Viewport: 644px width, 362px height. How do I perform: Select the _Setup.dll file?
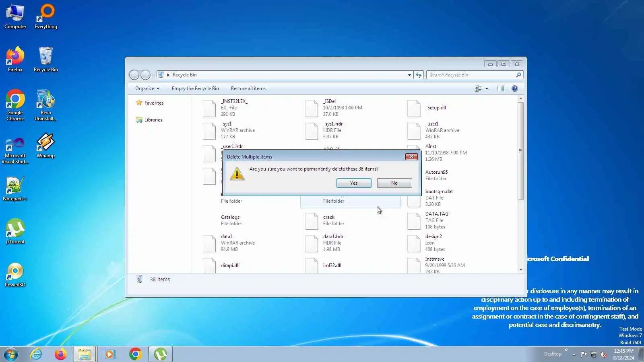[x=452, y=108]
